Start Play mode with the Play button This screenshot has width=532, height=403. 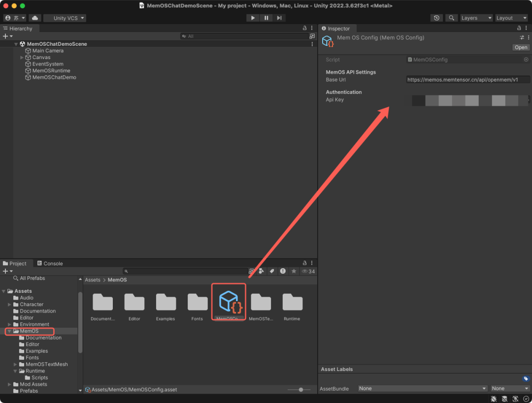253,18
